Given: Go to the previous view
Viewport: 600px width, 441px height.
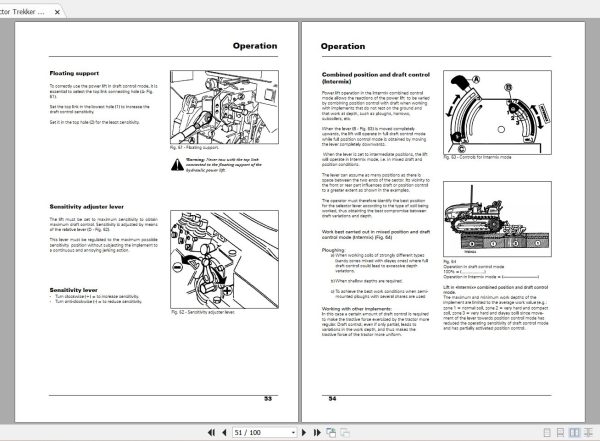Looking at the screenshot, I should tap(331, 433).
